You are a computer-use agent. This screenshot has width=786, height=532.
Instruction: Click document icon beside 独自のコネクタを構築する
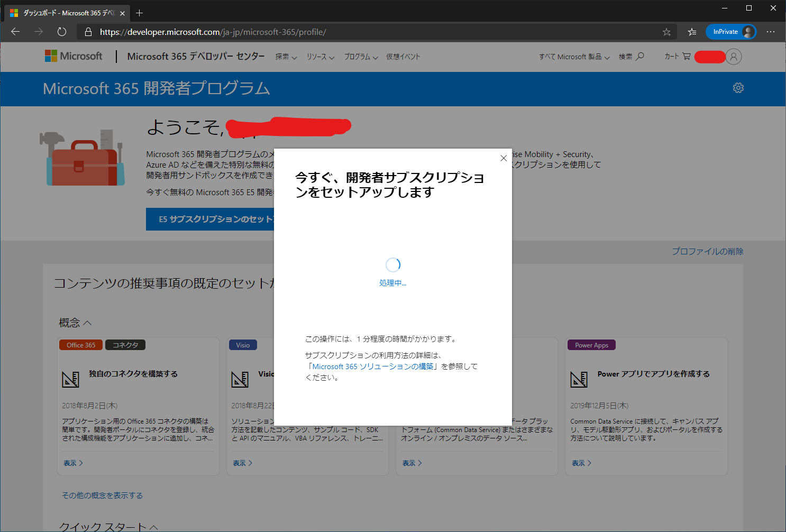coord(70,379)
